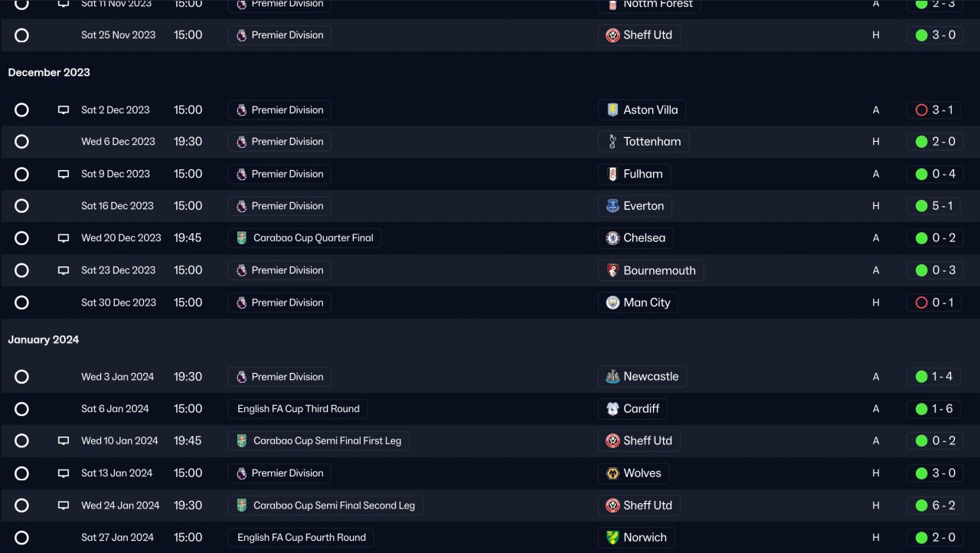Viewport: 980px width, 553px height.
Task: Open the Bournemouth team link
Action: click(659, 270)
